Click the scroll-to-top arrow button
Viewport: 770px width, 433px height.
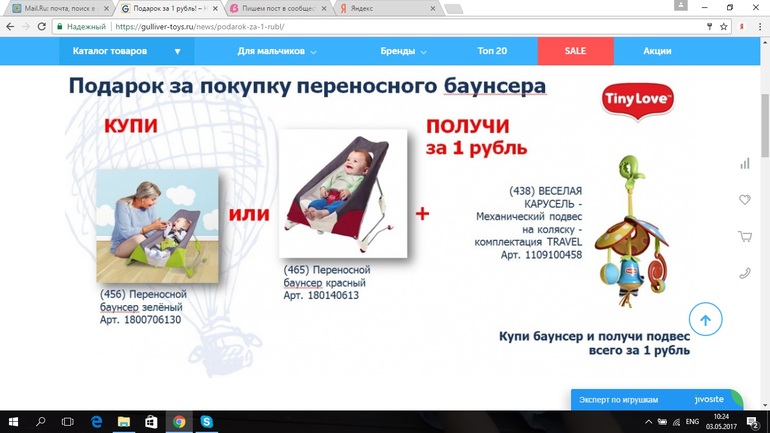705,320
